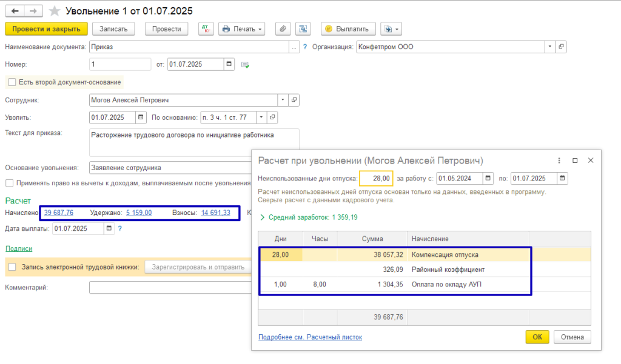This screenshot has height=364, width=621.
Task: Enable 'Есть второй документ-основание' checkbox
Action: point(11,82)
